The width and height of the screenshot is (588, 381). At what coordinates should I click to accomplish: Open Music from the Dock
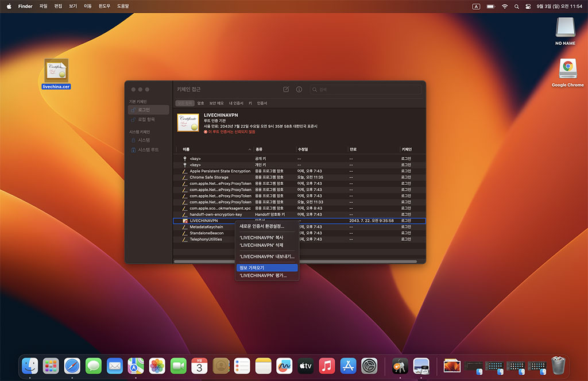327,365
